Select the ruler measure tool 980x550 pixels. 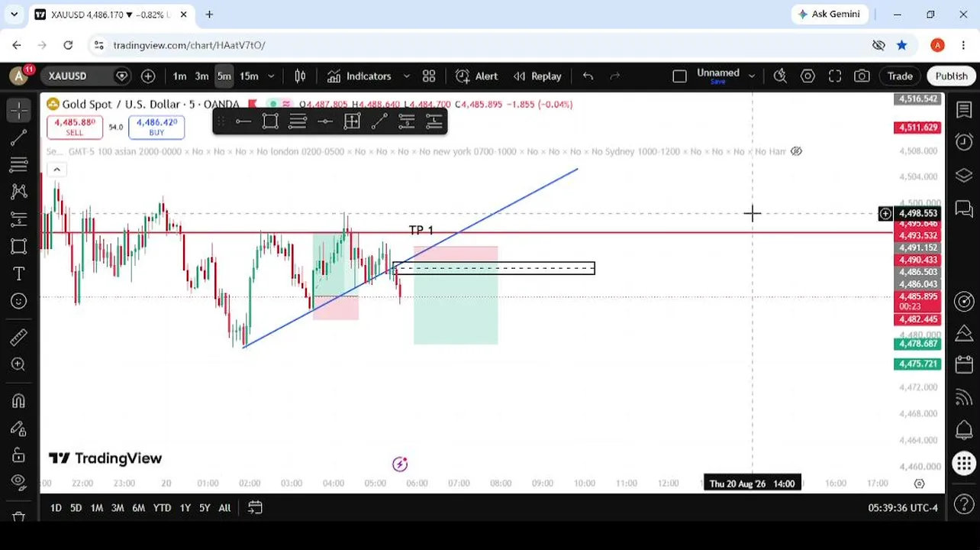(19, 337)
